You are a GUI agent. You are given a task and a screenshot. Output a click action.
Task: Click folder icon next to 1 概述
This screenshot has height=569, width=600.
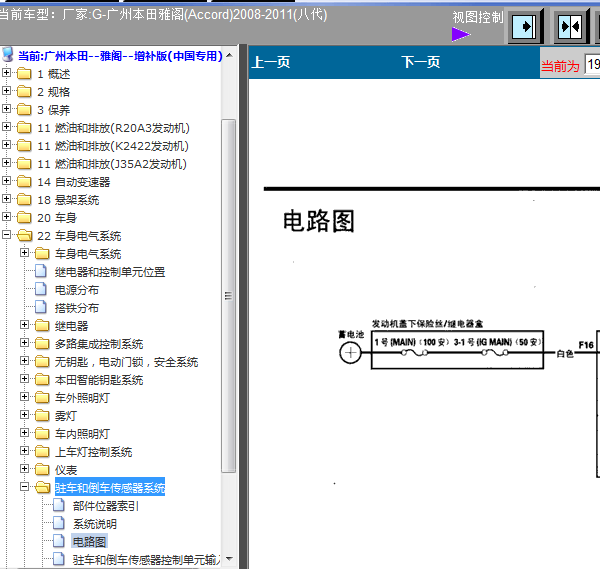24,73
